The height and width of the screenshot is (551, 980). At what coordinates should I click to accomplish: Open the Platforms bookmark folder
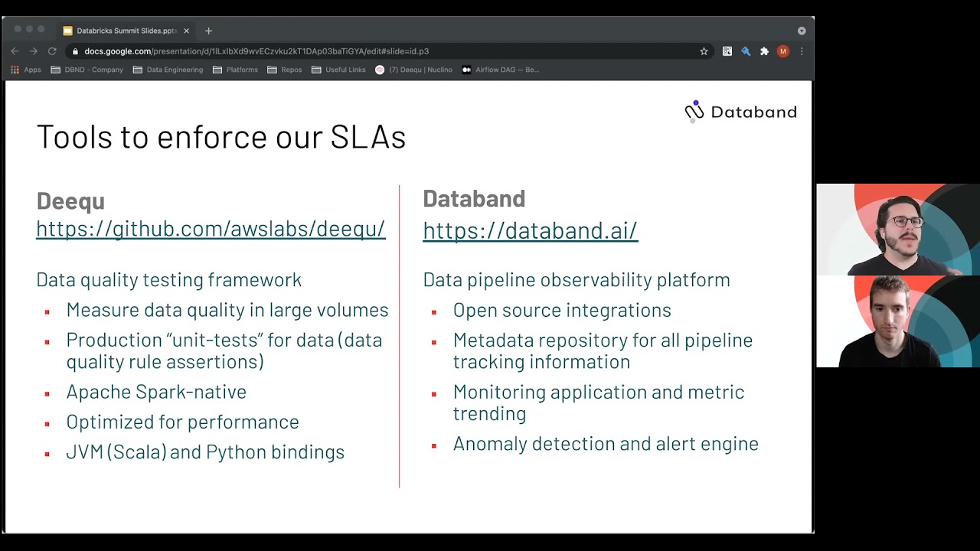click(235, 70)
